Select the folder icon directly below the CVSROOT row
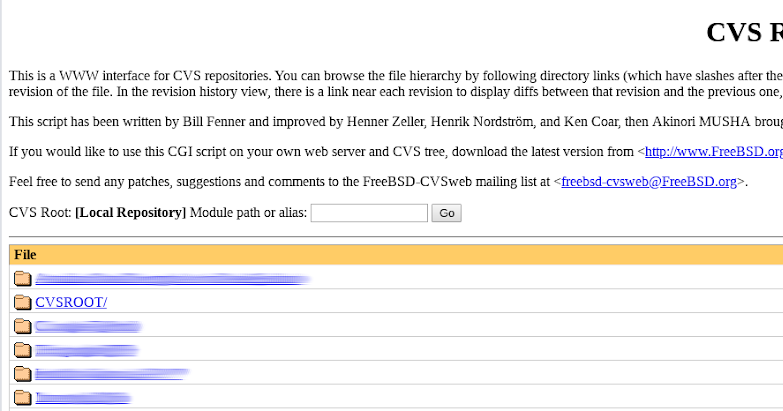 click(x=22, y=326)
